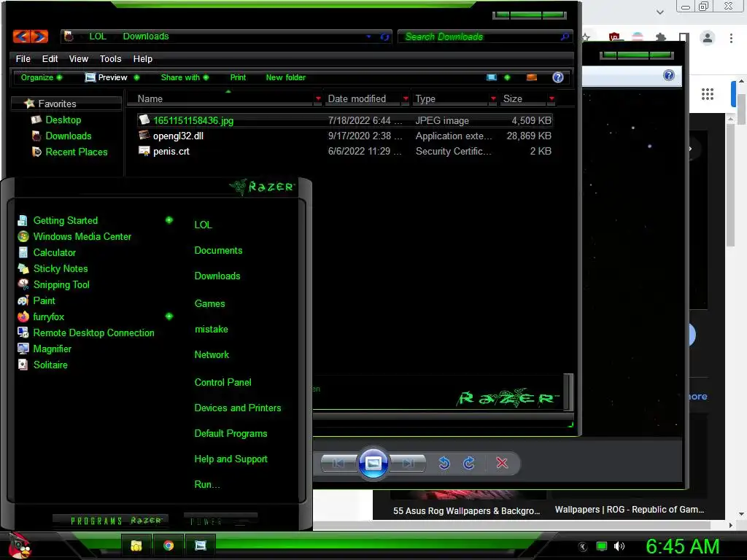Click the Power button in start menu

220,521
